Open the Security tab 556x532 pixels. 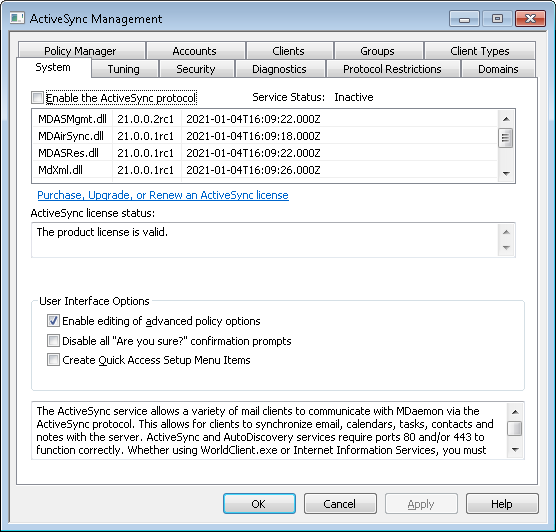click(x=196, y=69)
